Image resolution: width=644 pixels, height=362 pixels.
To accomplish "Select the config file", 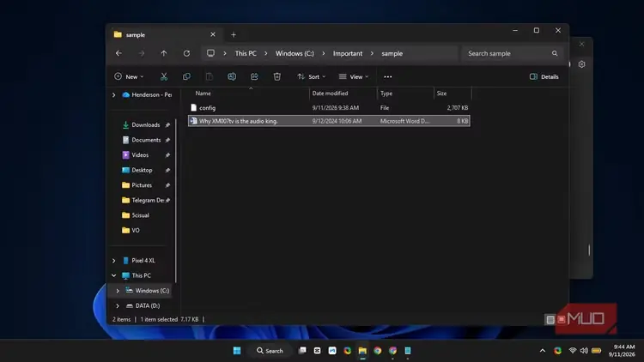I will pos(329,107).
